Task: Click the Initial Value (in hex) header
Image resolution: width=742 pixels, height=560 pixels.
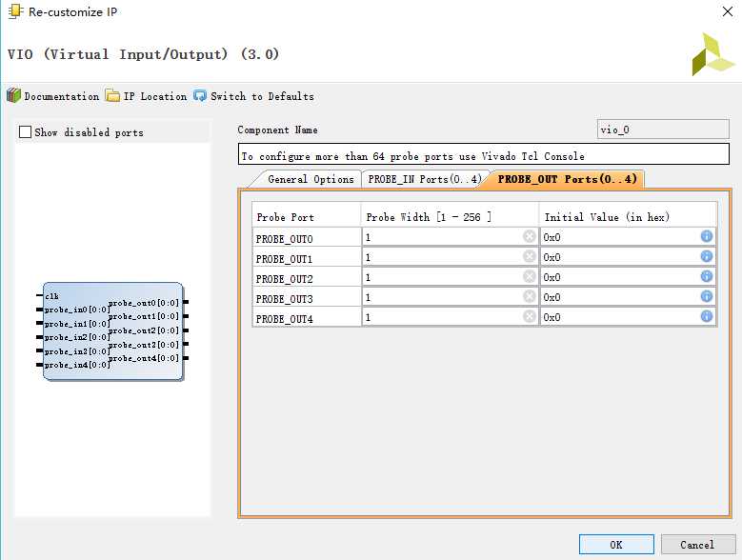Action: [607, 217]
